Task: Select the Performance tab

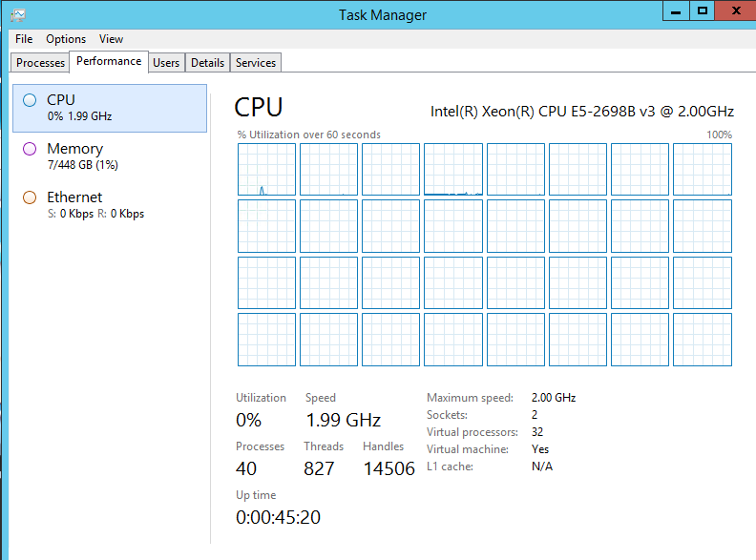Action: pyautogui.click(x=109, y=61)
